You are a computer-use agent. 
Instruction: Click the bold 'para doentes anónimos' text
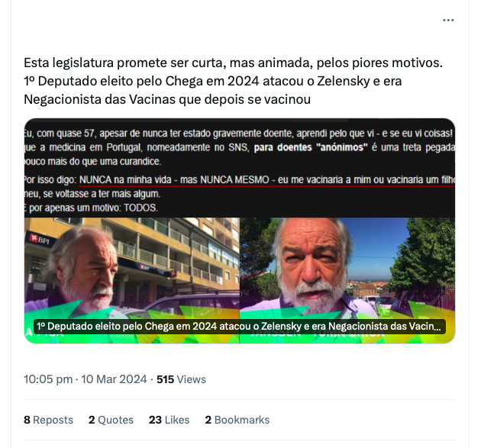(x=311, y=147)
